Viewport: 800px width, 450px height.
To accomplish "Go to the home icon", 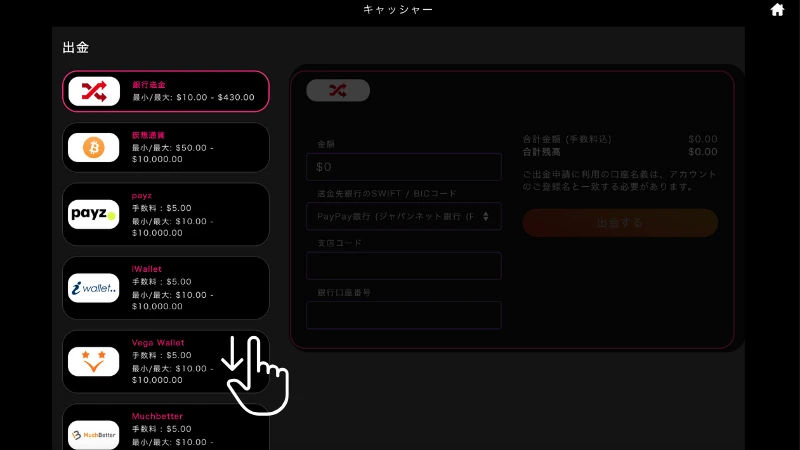I will point(777,10).
